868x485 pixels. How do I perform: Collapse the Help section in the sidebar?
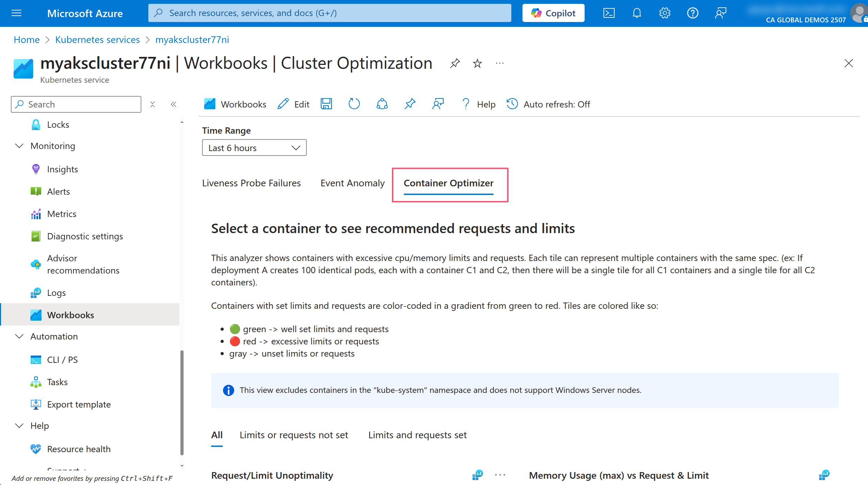pyautogui.click(x=20, y=426)
